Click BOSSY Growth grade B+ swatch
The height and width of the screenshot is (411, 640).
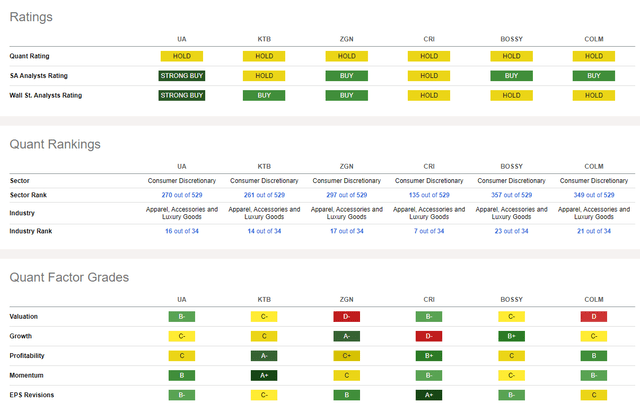click(x=511, y=336)
